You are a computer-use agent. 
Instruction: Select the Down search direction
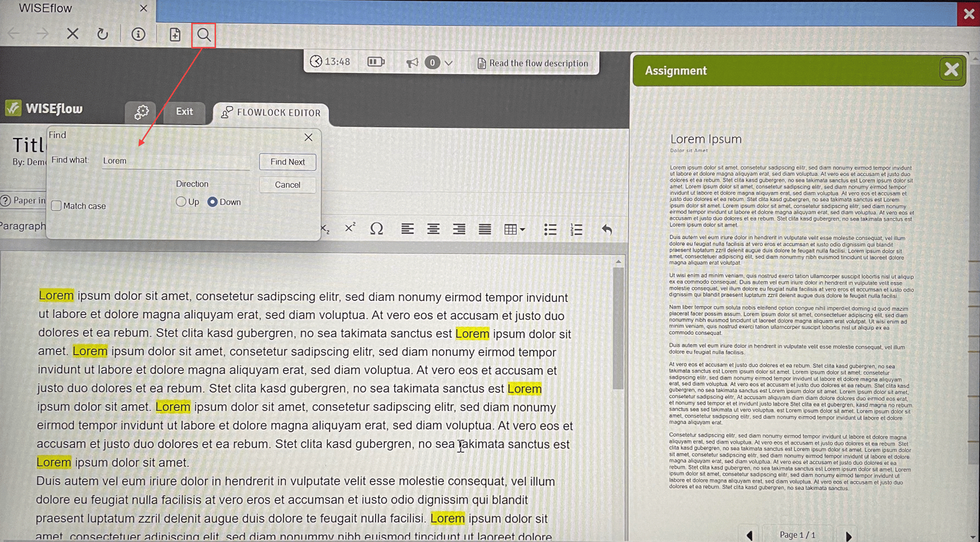click(212, 201)
